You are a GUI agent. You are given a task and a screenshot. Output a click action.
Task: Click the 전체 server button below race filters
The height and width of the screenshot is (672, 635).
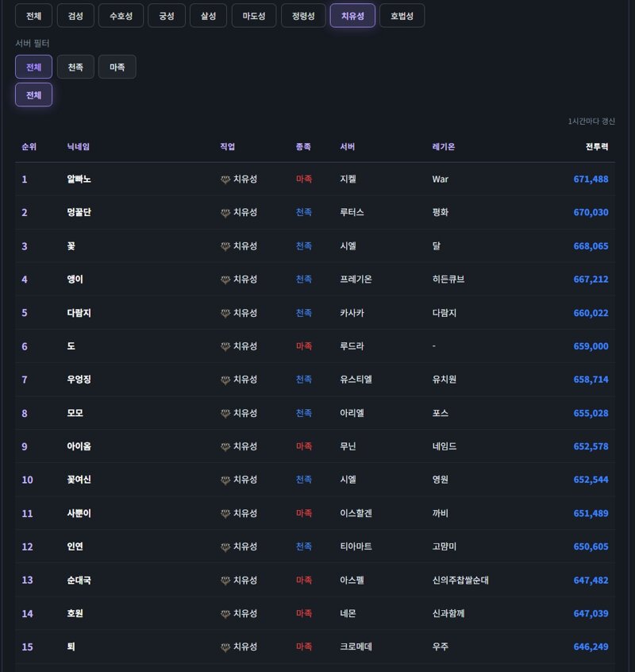tap(33, 95)
